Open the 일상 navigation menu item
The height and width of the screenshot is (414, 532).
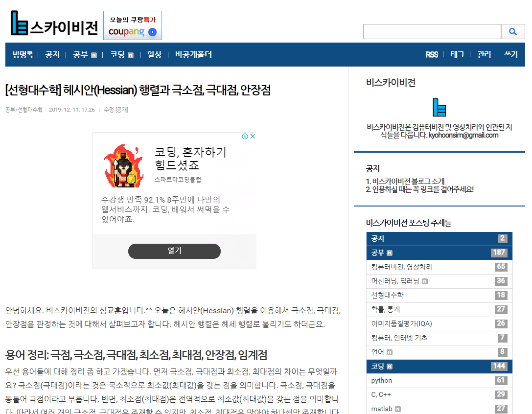154,55
